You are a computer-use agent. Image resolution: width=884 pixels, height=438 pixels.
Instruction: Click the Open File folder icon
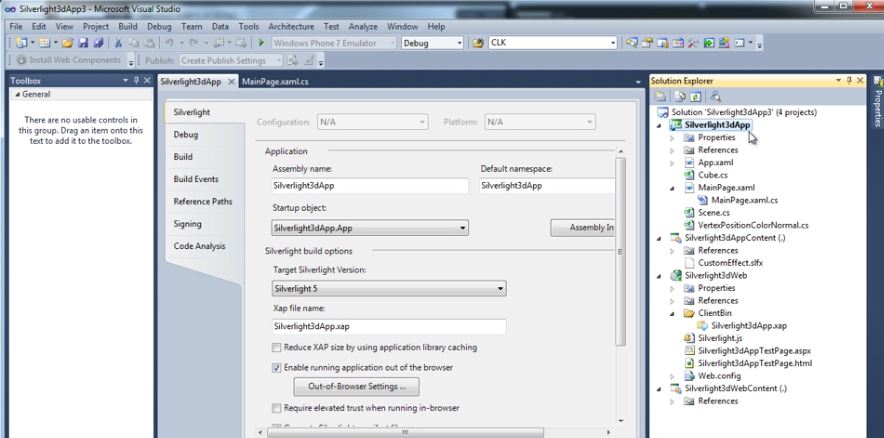click(x=68, y=43)
